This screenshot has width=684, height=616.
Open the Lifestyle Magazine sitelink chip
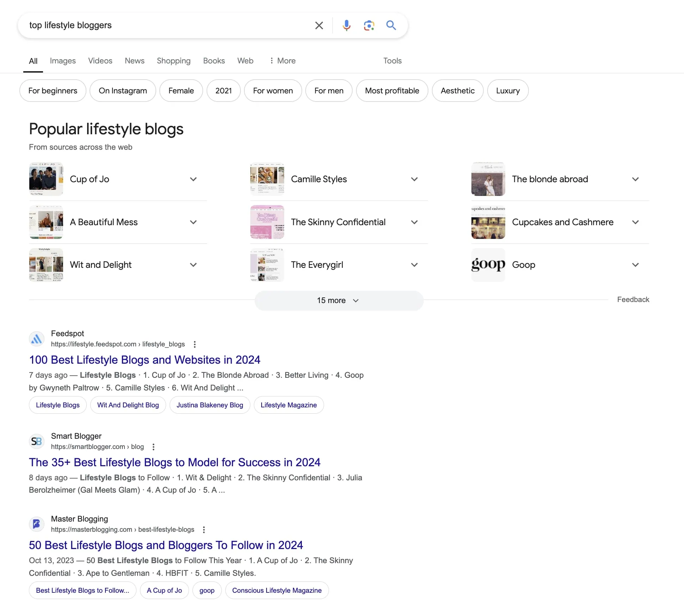[x=289, y=405]
